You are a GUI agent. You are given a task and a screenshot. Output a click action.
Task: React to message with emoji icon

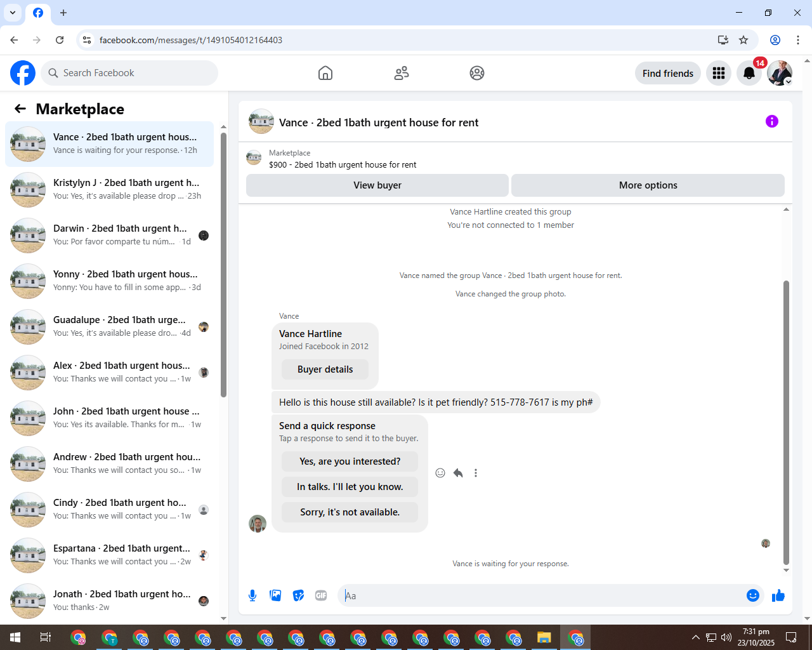pyautogui.click(x=440, y=473)
